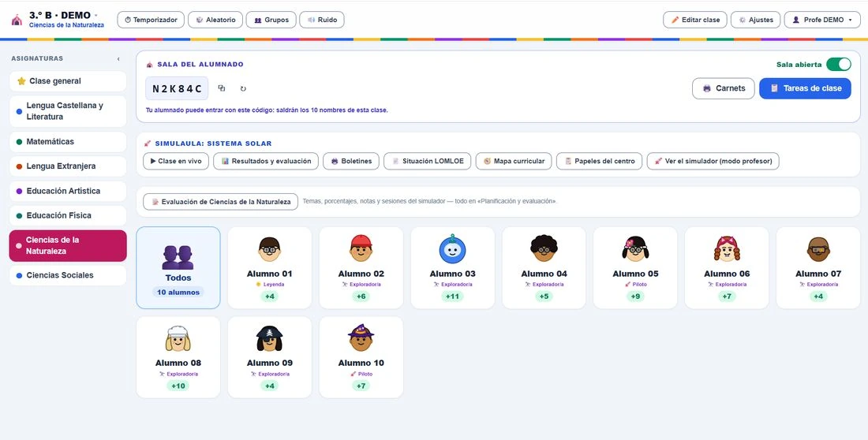Collapse the Asignaturas sidebar chevron

click(118, 58)
